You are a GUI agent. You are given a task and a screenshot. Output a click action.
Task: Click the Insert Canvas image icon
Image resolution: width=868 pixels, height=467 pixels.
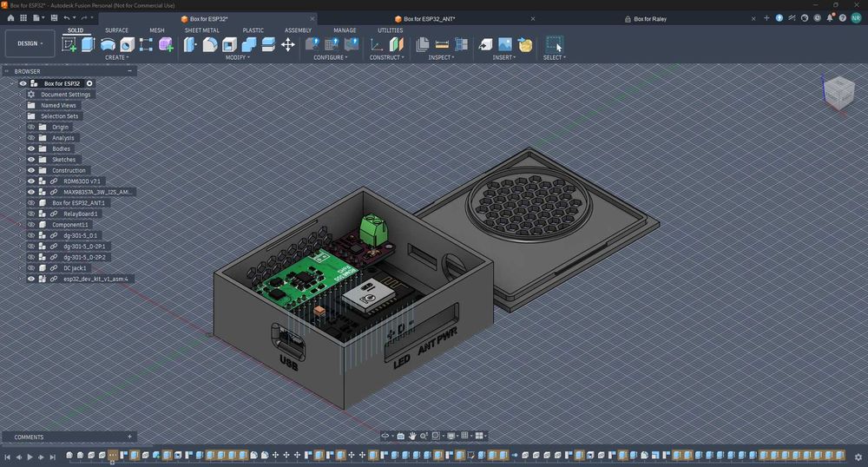pos(505,44)
